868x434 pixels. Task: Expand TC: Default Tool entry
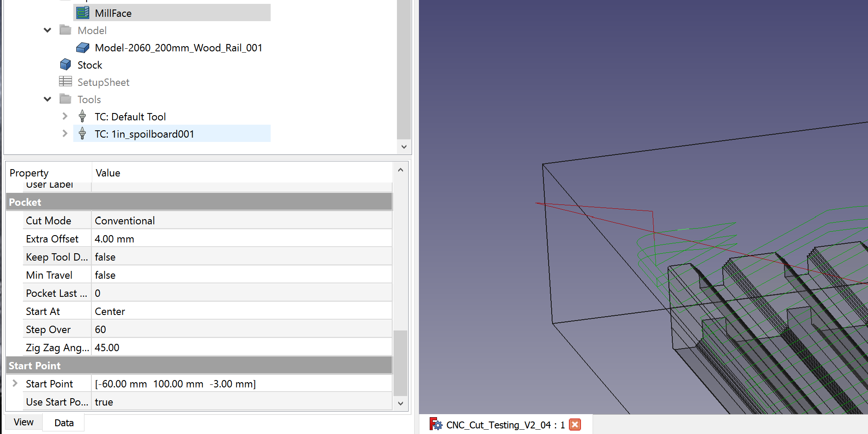65,116
